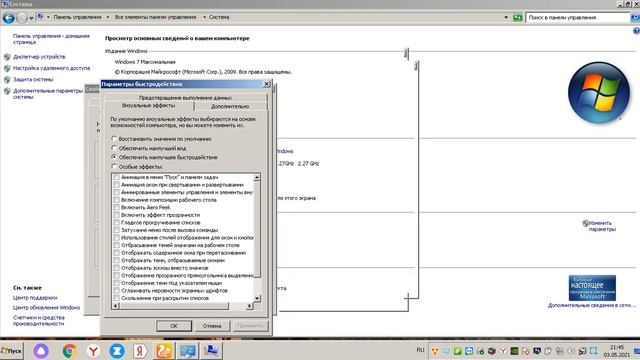Open Счетчики и средства производительности link
The height and width of the screenshot is (360, 640).
39,320
